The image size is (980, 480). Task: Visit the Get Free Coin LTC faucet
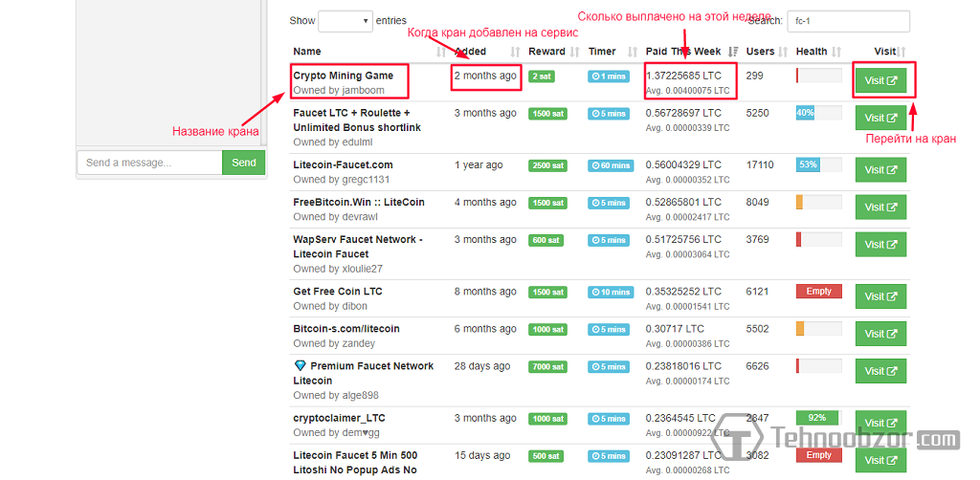click(x=880, y=296)
